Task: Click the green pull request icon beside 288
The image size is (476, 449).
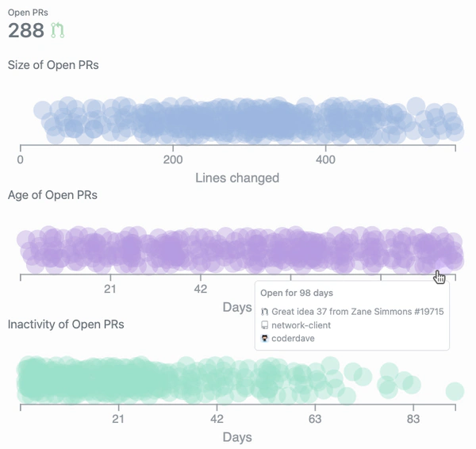Action: 57,31
